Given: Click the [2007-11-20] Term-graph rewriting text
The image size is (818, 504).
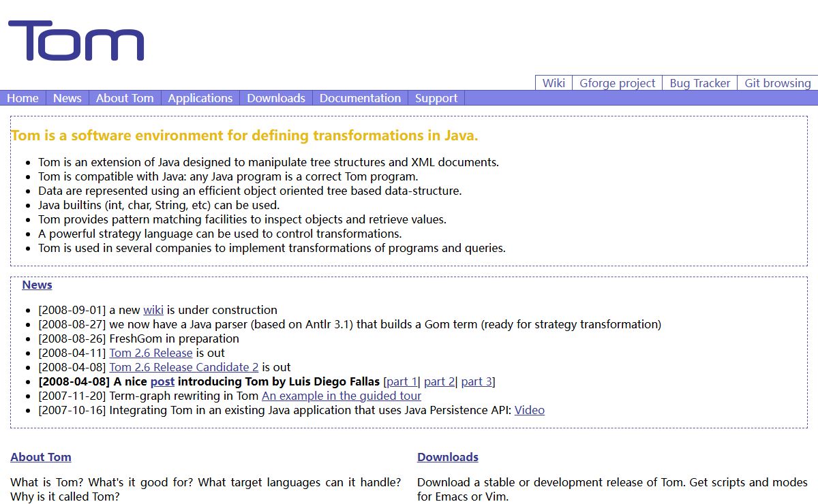Looking at the screenshot, I should (149, 396).
